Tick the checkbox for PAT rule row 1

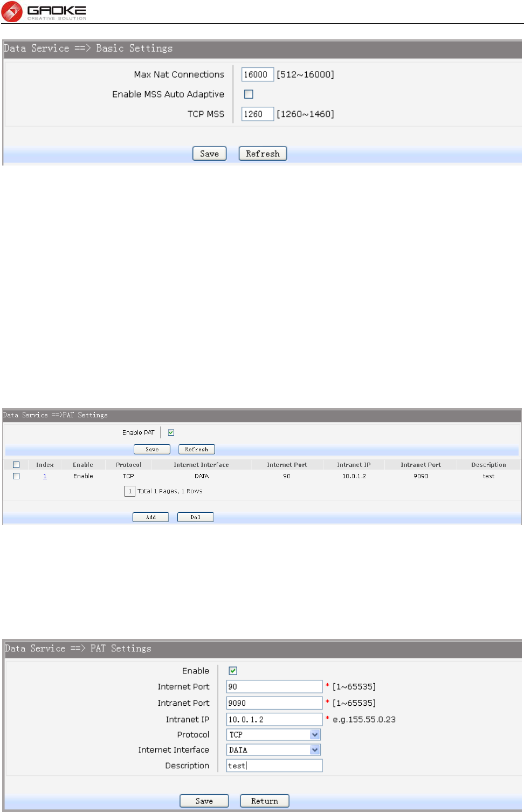tap(16, 476)
